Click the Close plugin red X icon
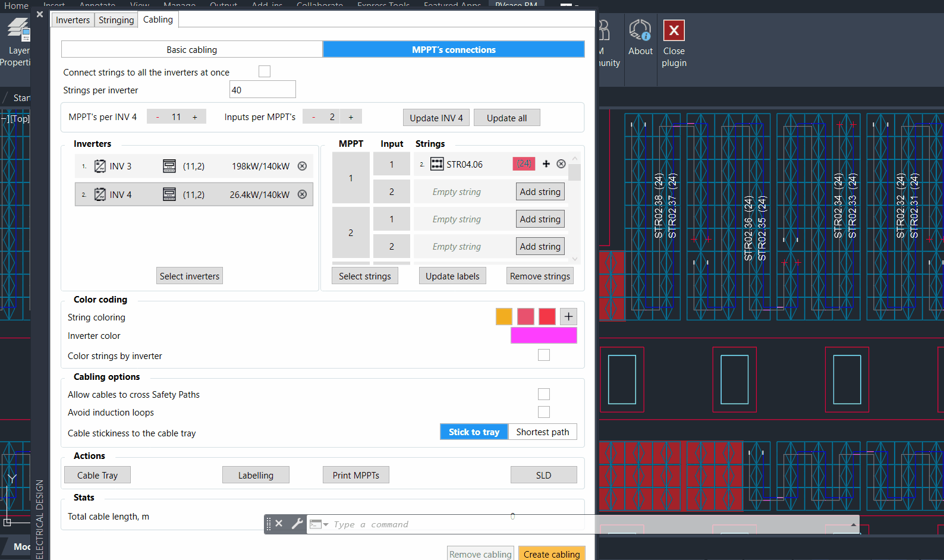The image size is (944, 560). pyautogui.click(x=674, y=30)
